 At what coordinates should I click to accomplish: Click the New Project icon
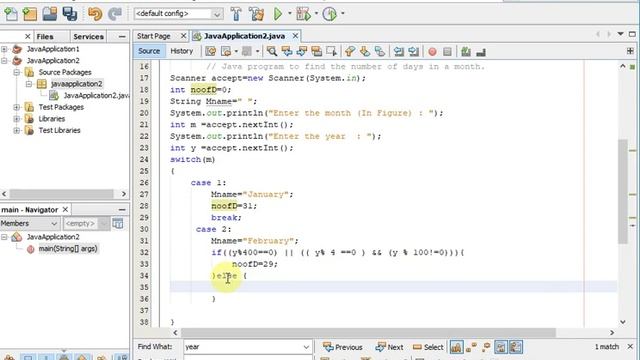30,14
